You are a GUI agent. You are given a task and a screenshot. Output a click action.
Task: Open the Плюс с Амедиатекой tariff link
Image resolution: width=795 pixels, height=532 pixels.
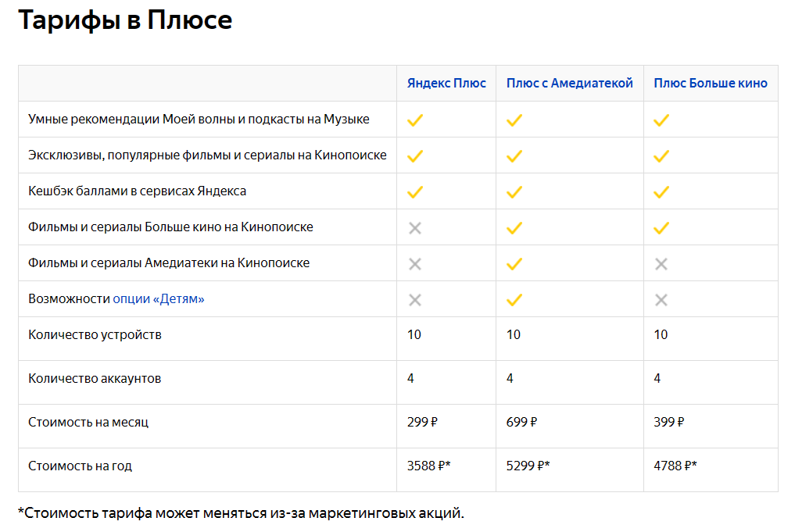[x=569, y=83]
